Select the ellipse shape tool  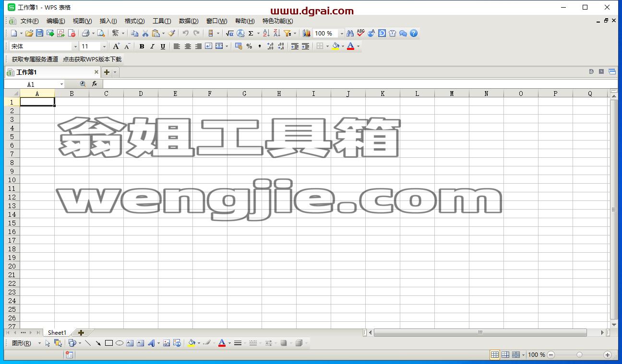pyautogui.click(x=120, y=343)
